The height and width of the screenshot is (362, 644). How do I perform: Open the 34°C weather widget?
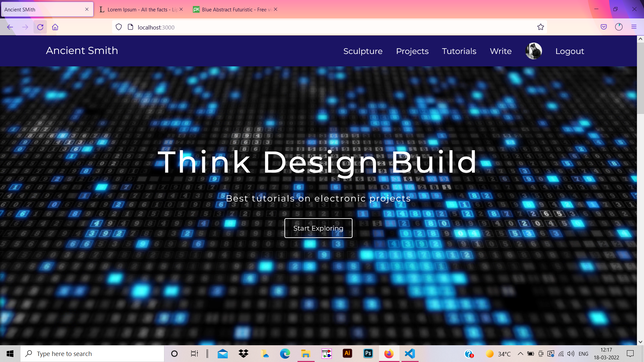point(498,354)
